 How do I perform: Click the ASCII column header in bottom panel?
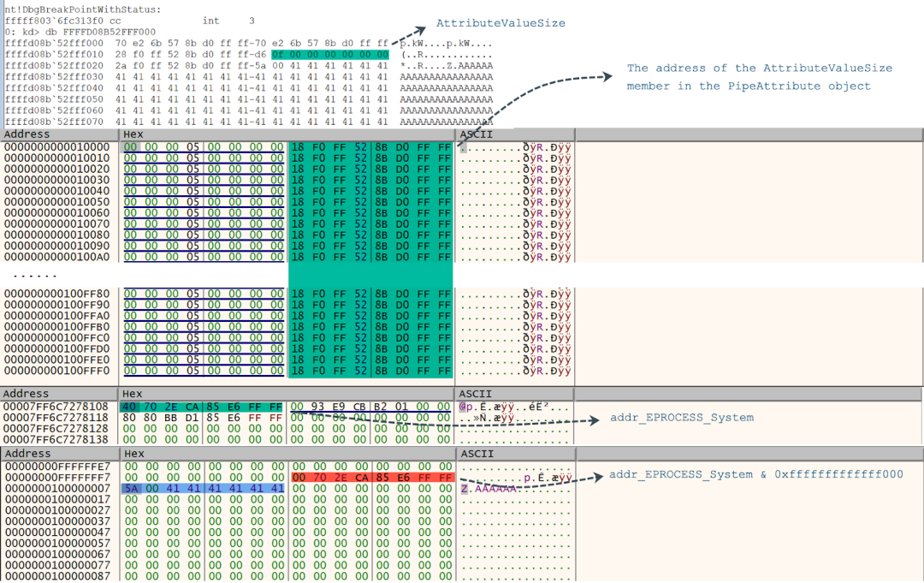[477, 454]
